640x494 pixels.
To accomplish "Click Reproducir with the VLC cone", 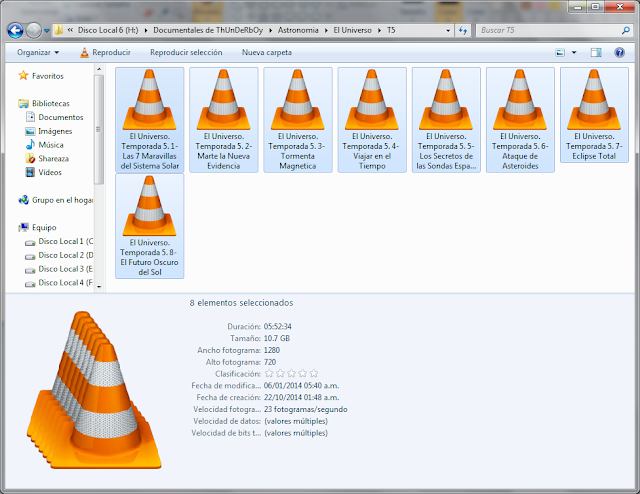I will [105, 52].
